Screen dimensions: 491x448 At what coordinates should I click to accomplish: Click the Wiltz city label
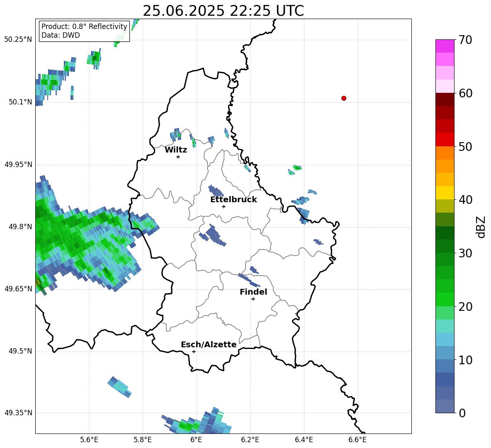(176, 150)
